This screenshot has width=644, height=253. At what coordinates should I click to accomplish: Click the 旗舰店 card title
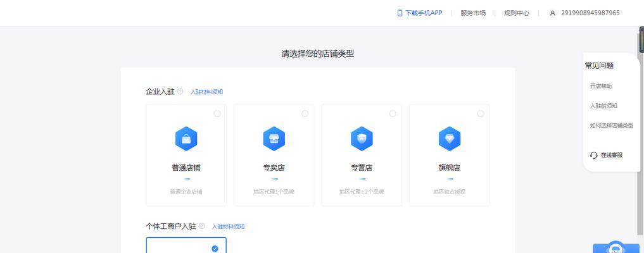pyautogui.click(x=450, y=168)
